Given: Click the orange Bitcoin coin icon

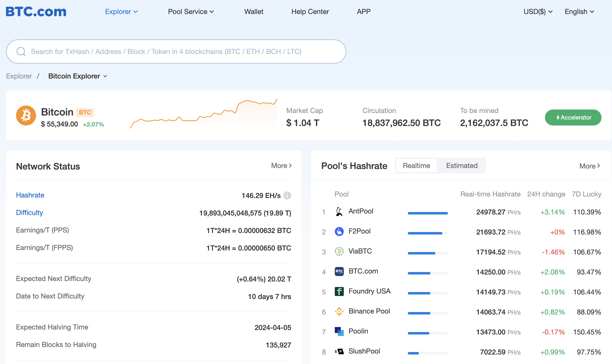Looking at the screenshot, I should pos(26,115).
